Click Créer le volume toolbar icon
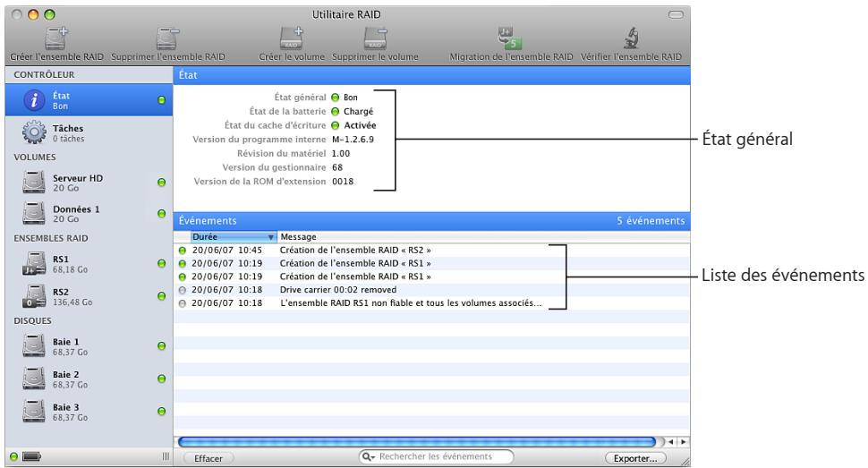This screenshot has height=468, width=868. pyautogui.click(x=292, y=38)
